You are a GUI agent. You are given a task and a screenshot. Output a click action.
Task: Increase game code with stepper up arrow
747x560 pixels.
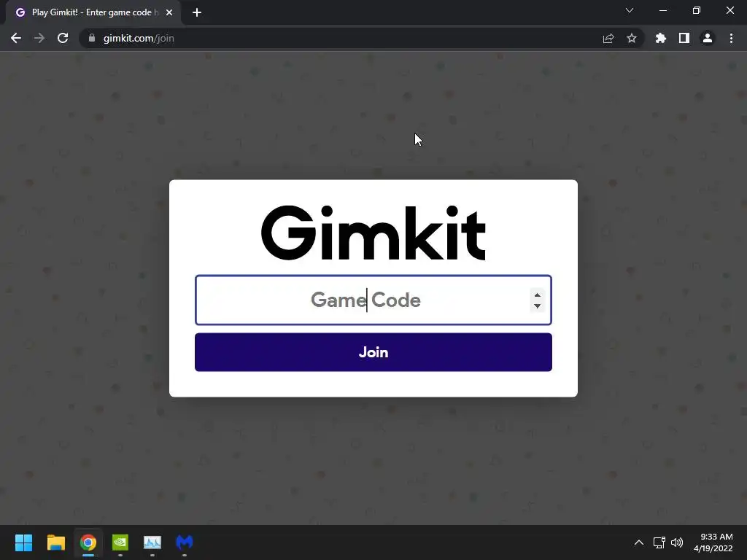[537, 295]
